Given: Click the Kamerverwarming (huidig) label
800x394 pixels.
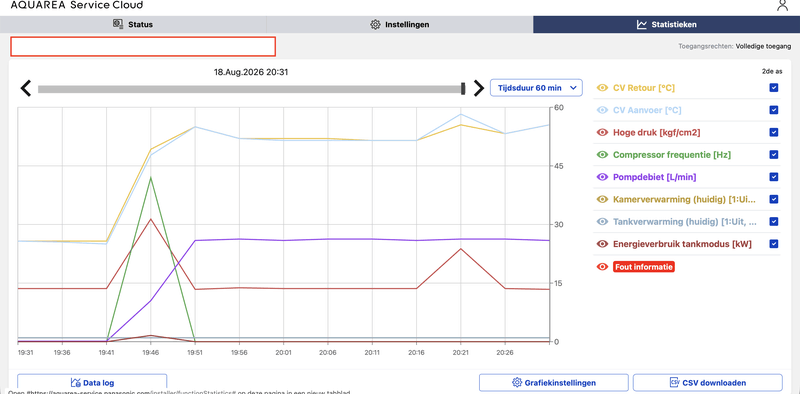Looking at the screenshot, I should point(684,199).
